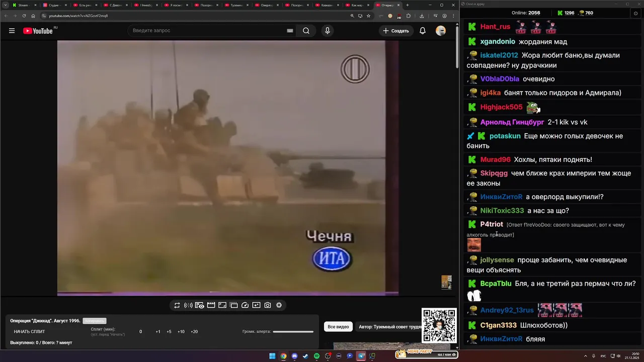
Task: Toggle the loop icon in player toolbar
Action: tap(177, 305)
